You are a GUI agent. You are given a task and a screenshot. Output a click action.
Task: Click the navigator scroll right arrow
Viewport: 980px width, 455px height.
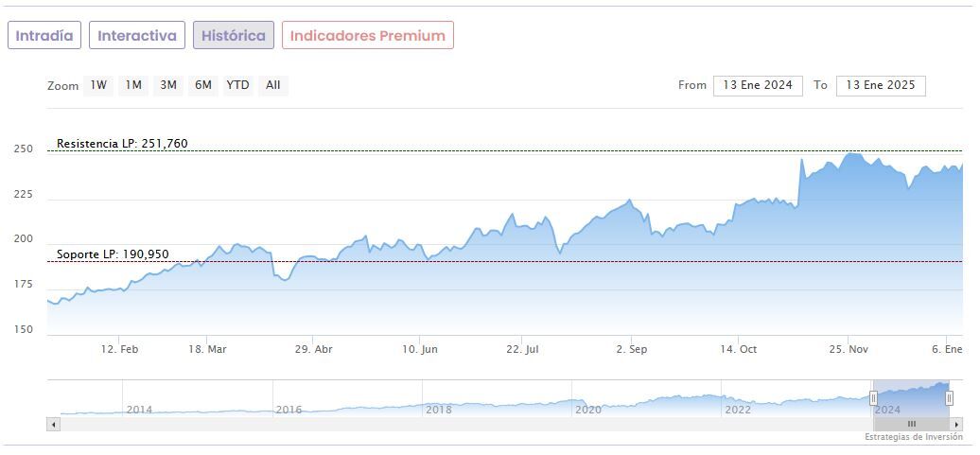pyautogui.click(x=956, y=425)
